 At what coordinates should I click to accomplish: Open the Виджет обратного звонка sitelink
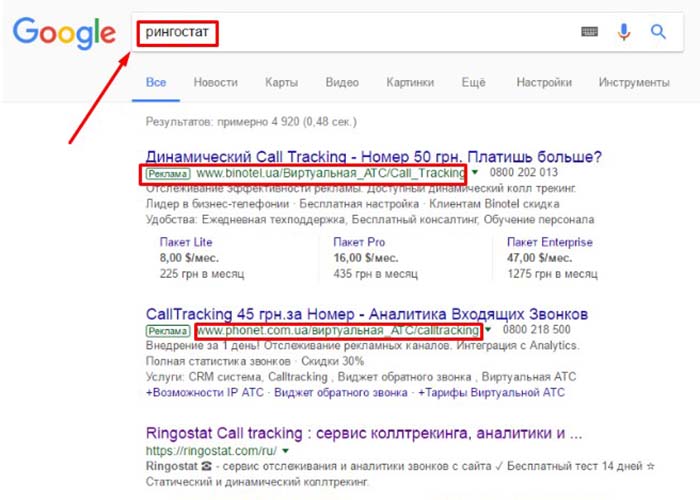point(341,393)
